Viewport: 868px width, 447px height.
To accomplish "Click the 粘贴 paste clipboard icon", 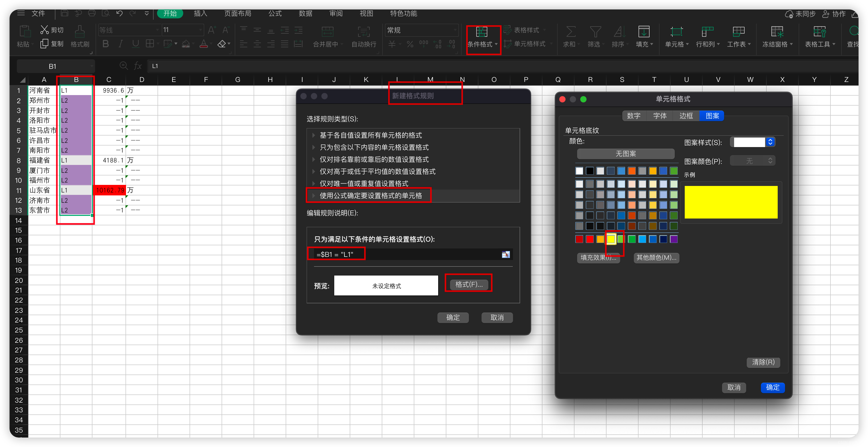I will tap(25, 31).
